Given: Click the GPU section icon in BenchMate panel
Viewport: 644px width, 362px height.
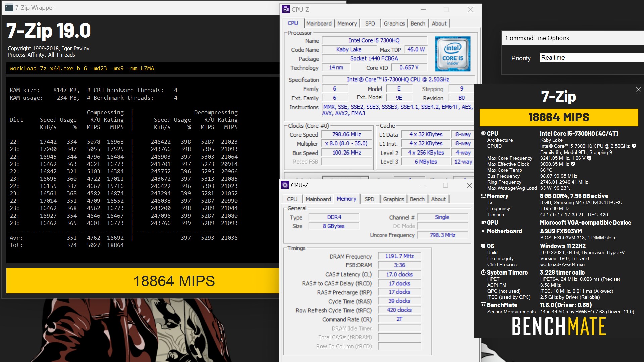Looking at the screenshot, I should click(483, 222).
